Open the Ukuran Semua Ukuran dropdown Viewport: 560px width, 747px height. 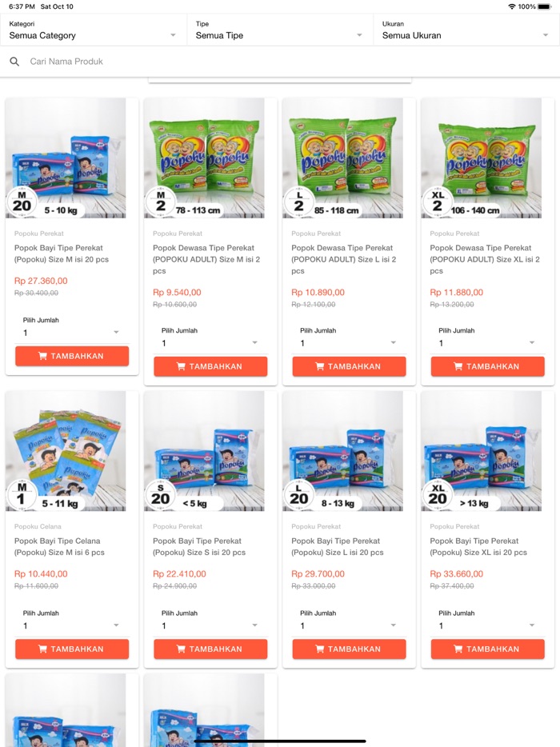pos(466,30)
